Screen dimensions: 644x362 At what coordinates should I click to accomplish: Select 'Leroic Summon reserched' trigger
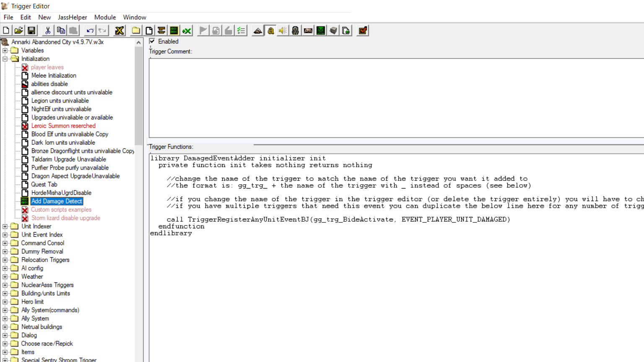point(63,126)
